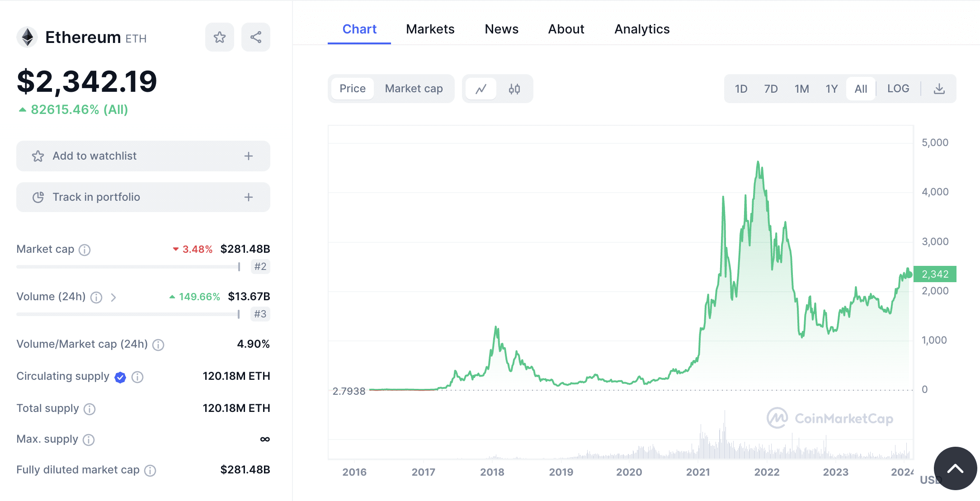This screenshot has width=980, height=501.
Task: Click the verified badge on Circulating supply
Action: tap(120, 377)
